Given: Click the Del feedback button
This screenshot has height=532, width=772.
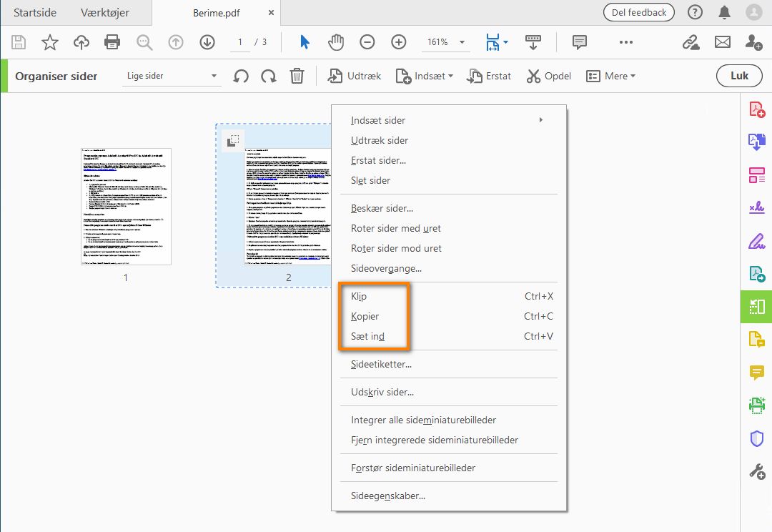Looking at the screenshot, I should [x=638, y=12].
